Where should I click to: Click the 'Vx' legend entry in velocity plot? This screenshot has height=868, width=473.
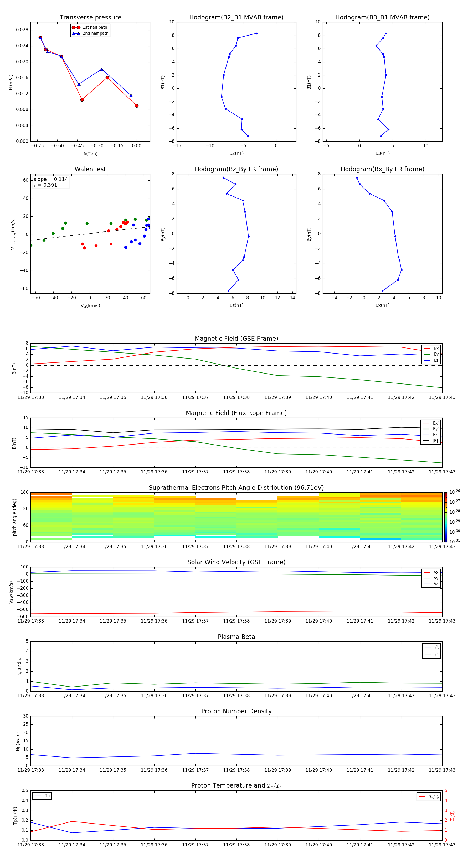[x=431, y=572]
